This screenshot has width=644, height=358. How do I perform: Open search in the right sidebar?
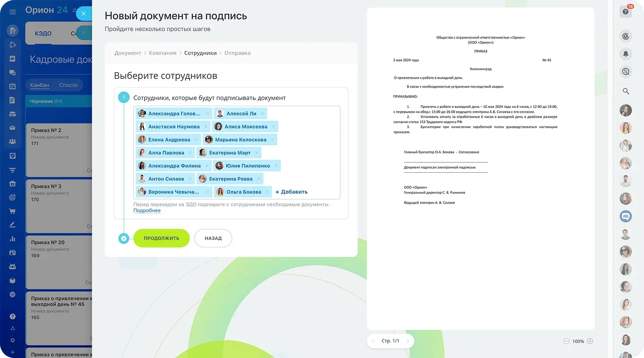point(626,91)
